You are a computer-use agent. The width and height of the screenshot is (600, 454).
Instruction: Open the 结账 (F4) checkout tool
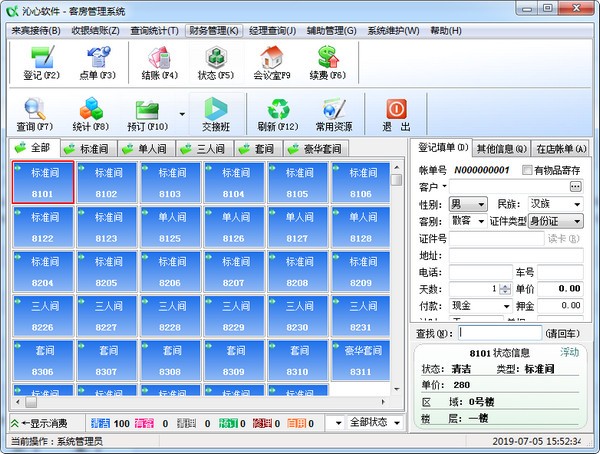click(x=160, y=62)
